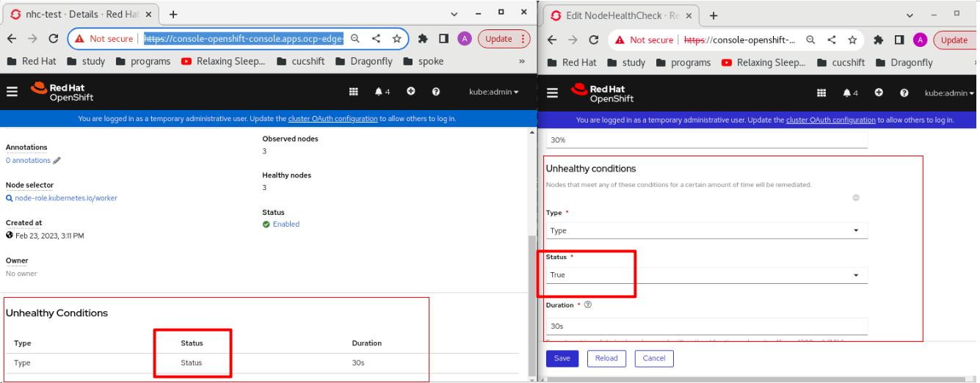Click Update button in right browser
This screenshot has height=383, width=980.
tap(954, 40)
